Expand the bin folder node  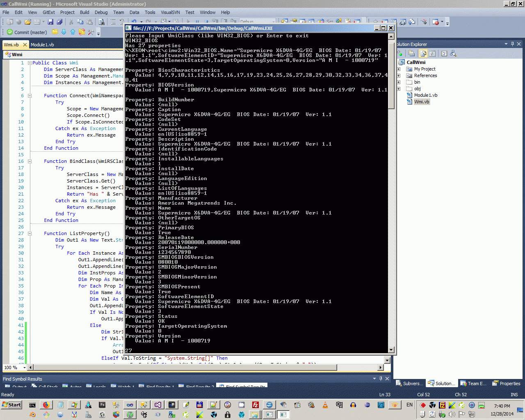398,82
